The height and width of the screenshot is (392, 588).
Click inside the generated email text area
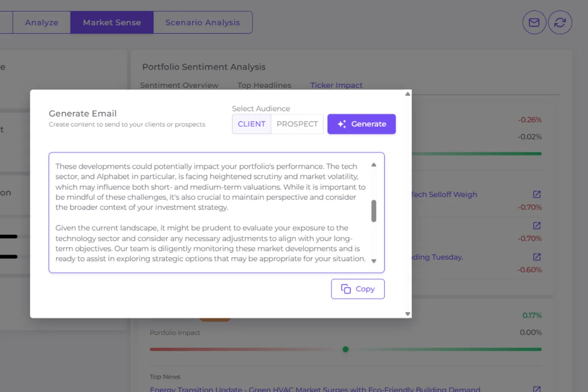211,212
